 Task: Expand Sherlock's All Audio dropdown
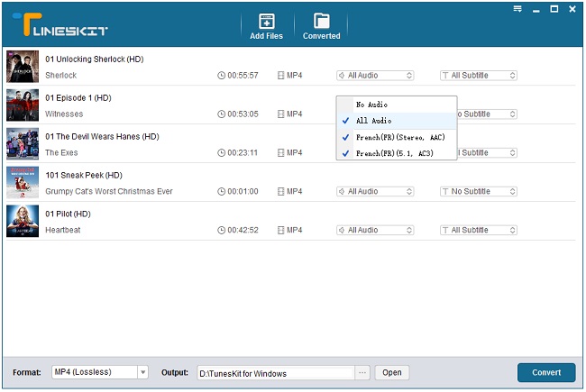[x=375, y=76]
